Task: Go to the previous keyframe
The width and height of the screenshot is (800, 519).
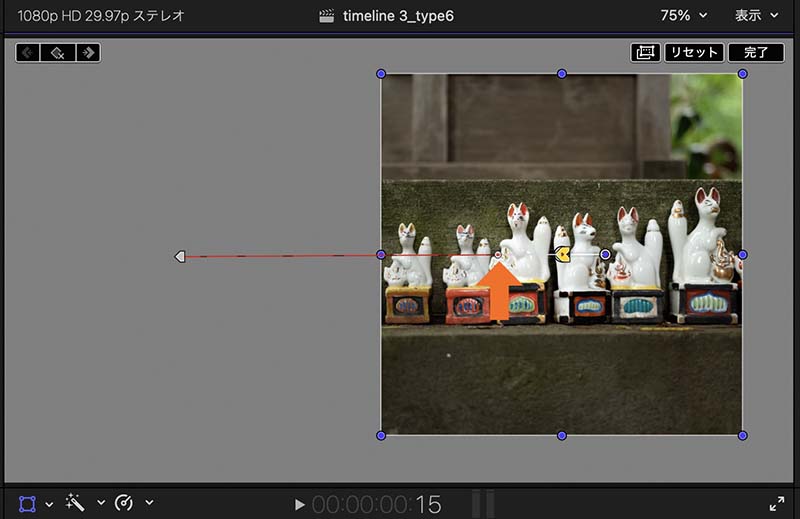Action: coord(28,53)
